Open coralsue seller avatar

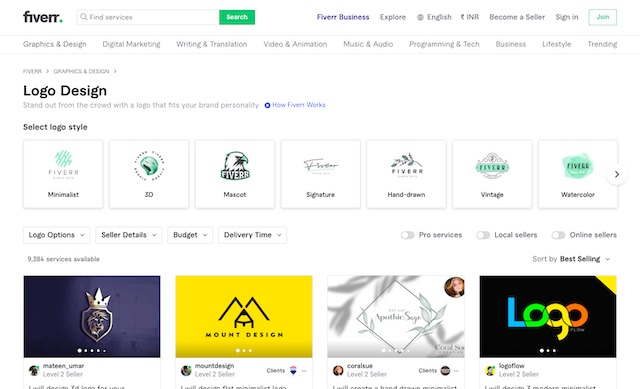(338, 370)
